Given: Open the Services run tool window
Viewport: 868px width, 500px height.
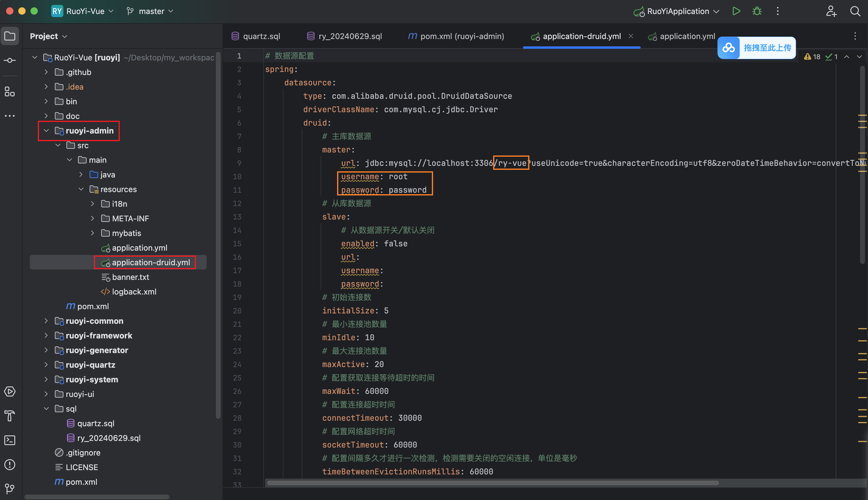Looking at the screenshot, I should [x=10, y=391].
